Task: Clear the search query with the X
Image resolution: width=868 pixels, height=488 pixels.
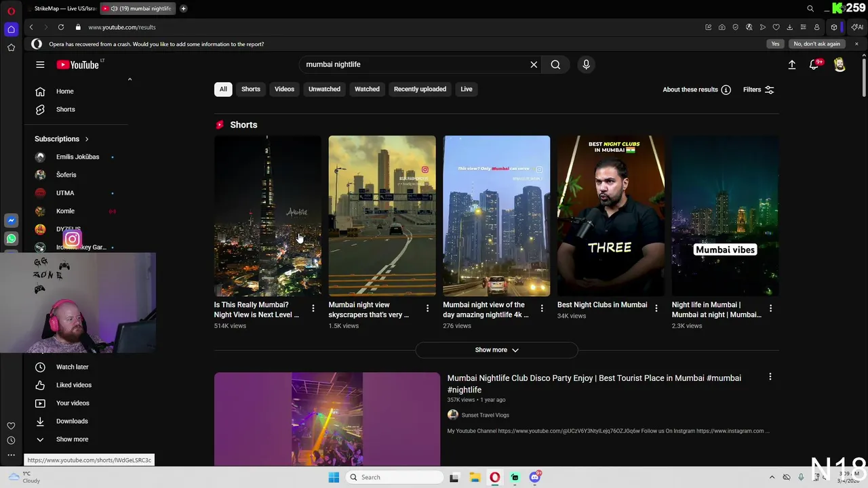Action: click(x=534, y=64)
